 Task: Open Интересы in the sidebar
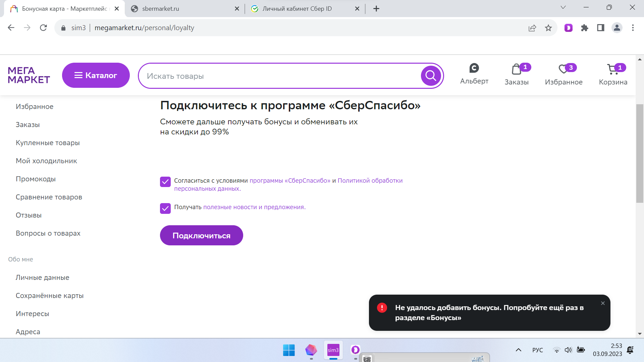pyautogui.click(x=32, y=314)
